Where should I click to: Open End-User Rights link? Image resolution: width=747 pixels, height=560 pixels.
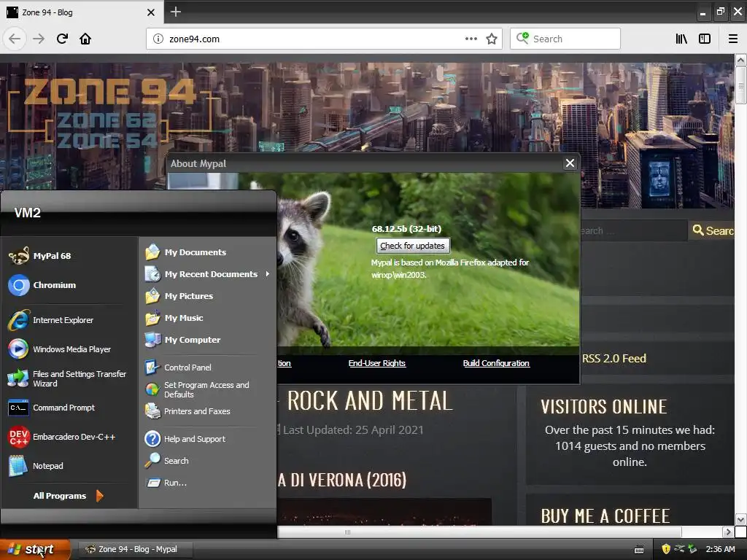click(x=377, y=363)
